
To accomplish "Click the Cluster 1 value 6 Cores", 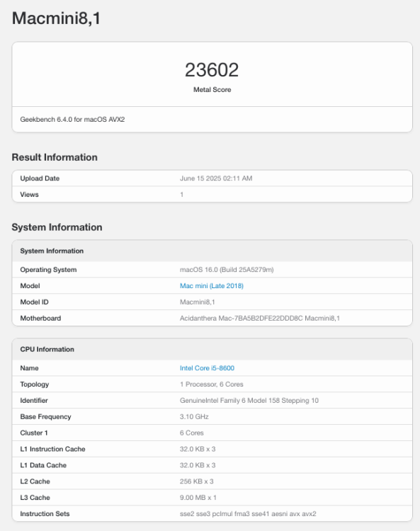I will pos(192,433).
